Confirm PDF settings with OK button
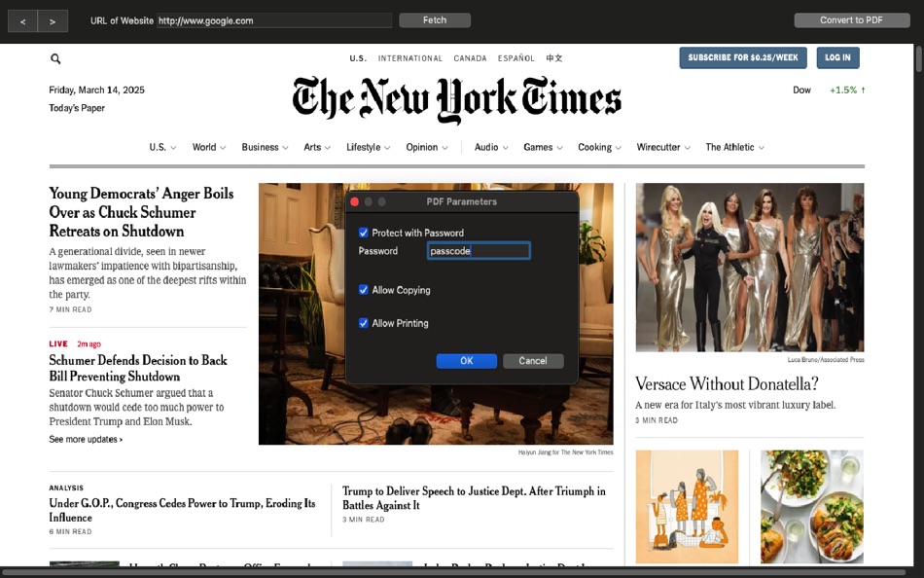This screenshot has height=578, width=924. (466, 361)
